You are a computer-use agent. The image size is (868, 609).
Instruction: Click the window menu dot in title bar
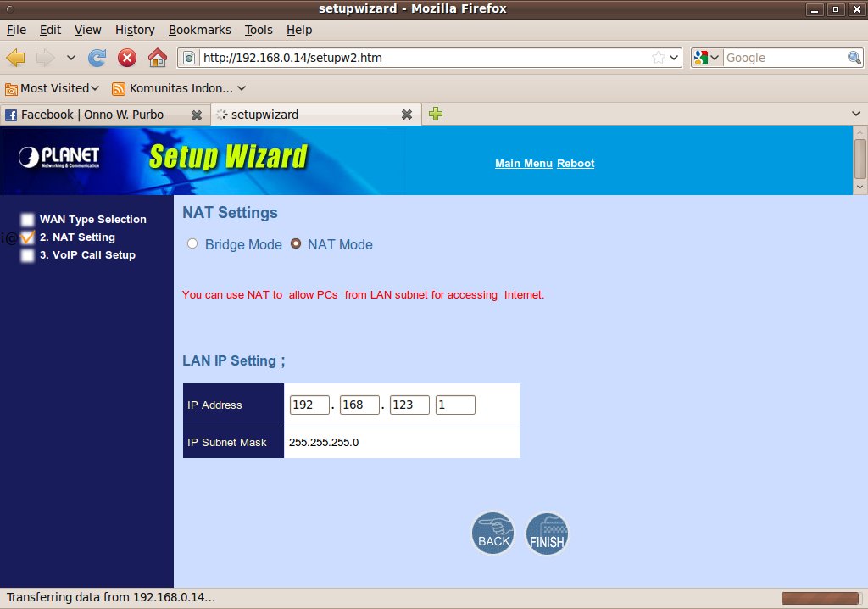coord(10,8)
